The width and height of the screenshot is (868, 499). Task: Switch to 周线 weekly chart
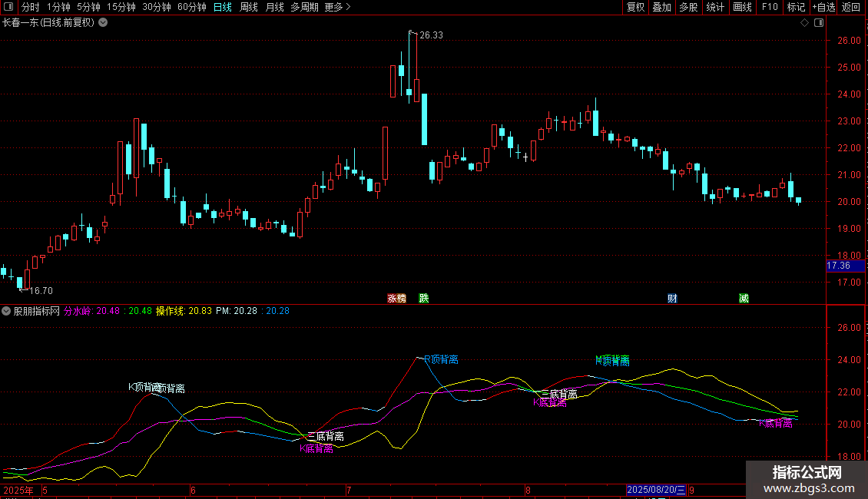point(249,7)
